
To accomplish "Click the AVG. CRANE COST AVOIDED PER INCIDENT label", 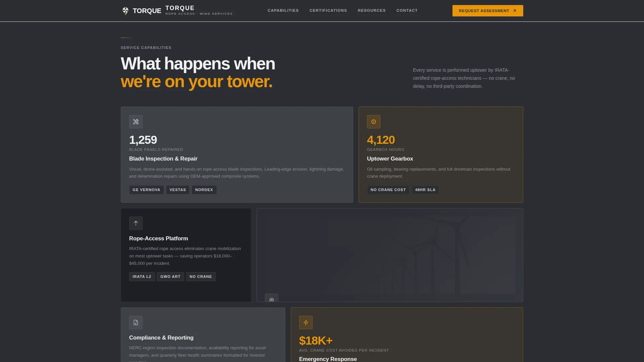I will [x=344, y=350].
